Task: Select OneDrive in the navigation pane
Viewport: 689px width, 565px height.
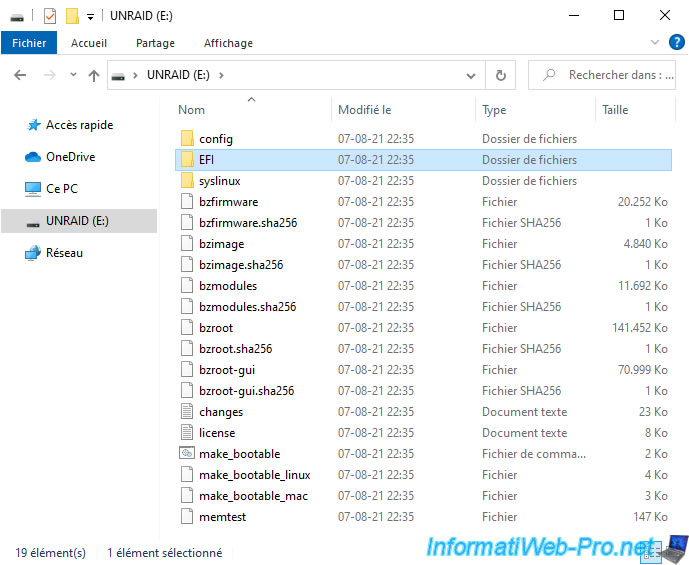Action: click(70, 157)
